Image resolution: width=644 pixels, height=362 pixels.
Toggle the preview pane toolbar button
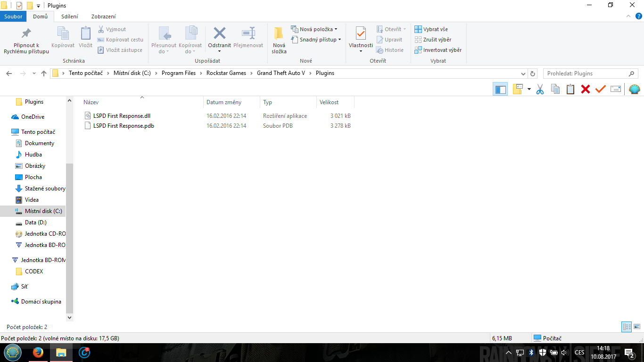click(x=500, y=89)
